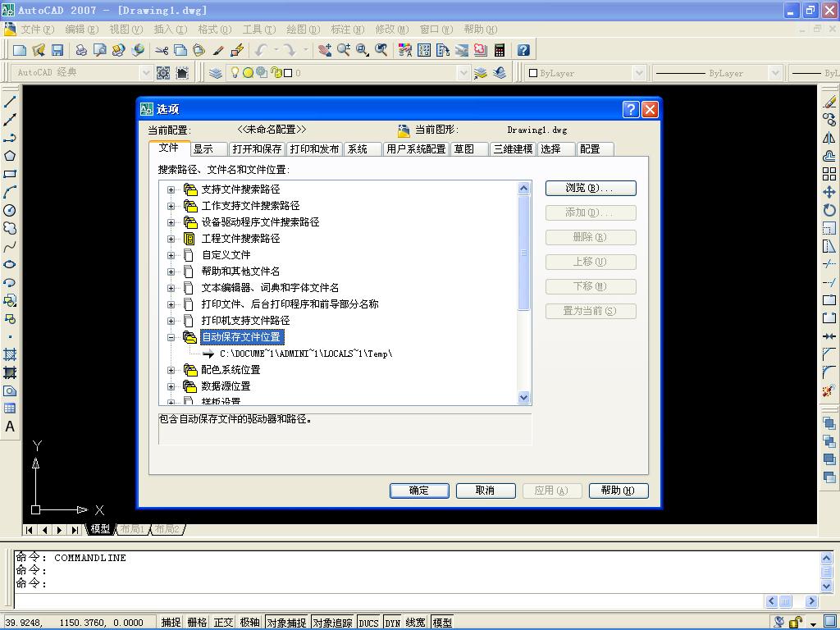Click 取消 to cancel dialog
Screen dimensions: 840x630
(486, 491)
